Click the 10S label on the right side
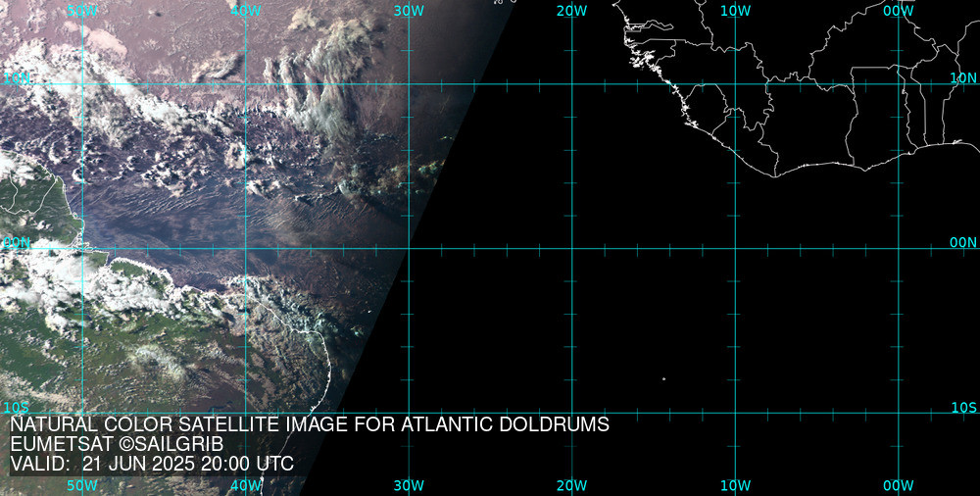 963,408
